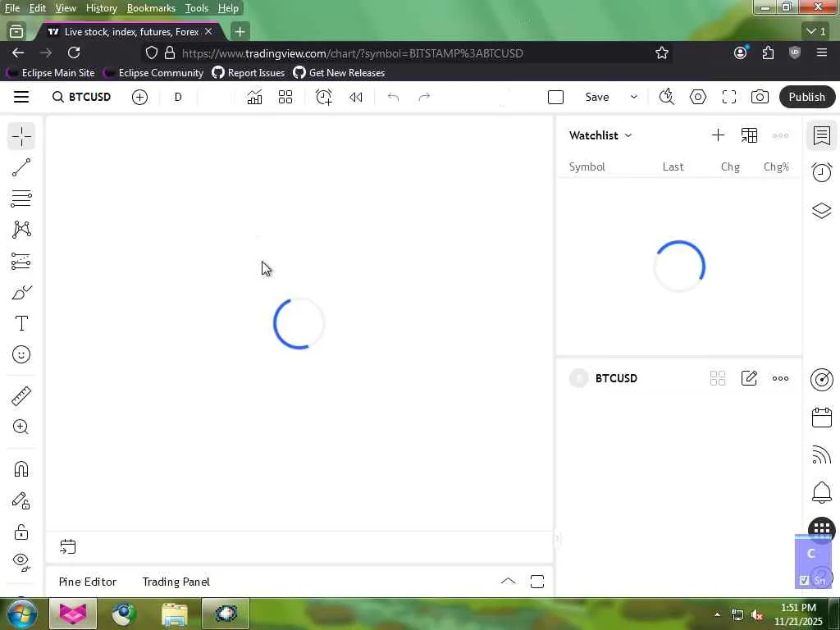The image size is (840, 630).
Task: Open watchlist advanced view table icon
Action: pos(749,135)
